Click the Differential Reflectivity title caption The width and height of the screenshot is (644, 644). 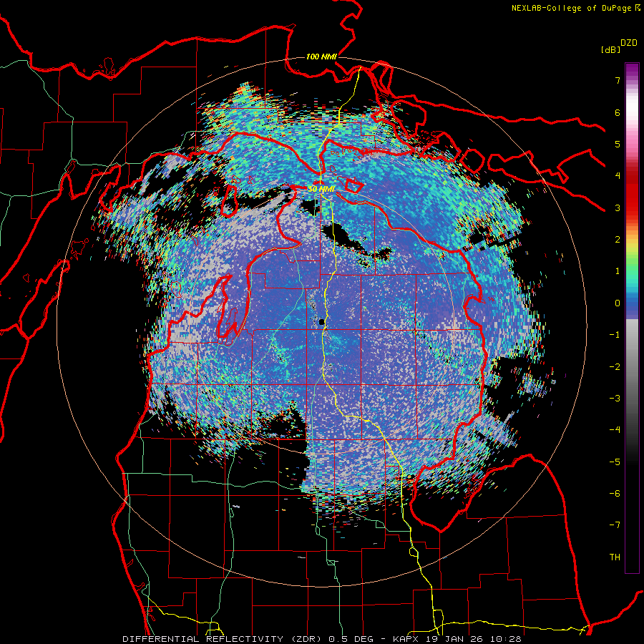point(322,639)
